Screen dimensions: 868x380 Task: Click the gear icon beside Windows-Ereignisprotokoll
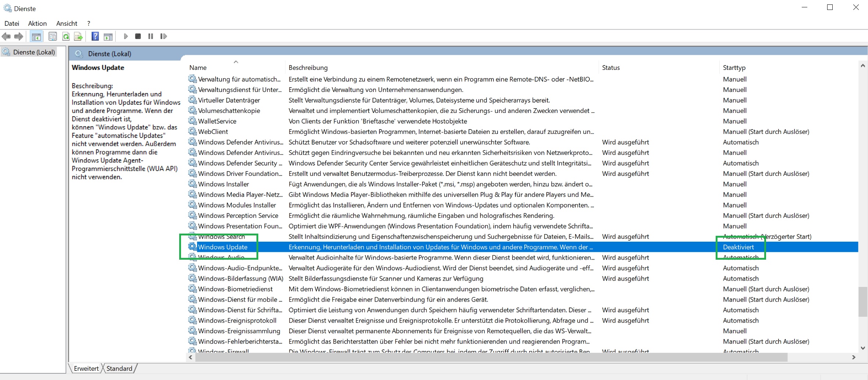click(x=192, y=320)
